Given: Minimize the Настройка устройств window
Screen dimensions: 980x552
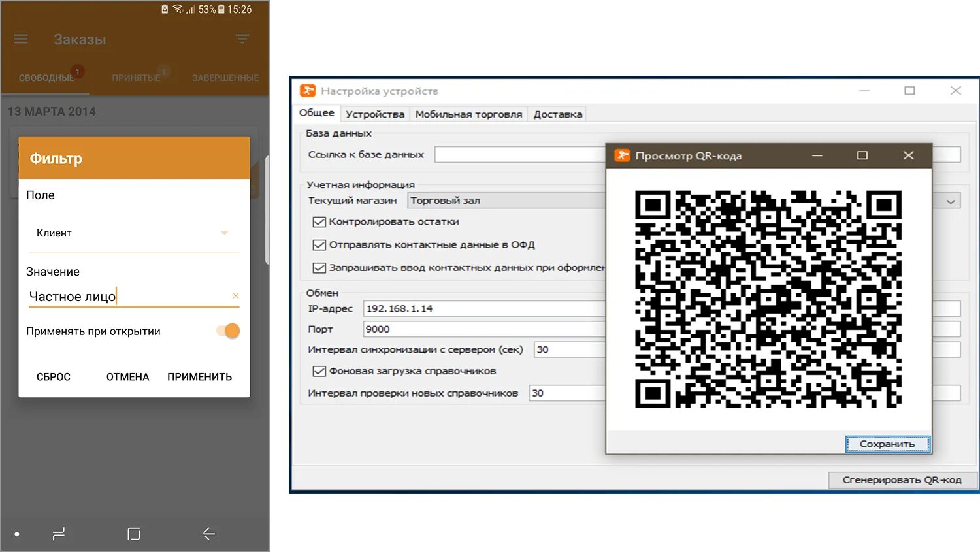Looking at the screenshot, I should coord(864,91).
